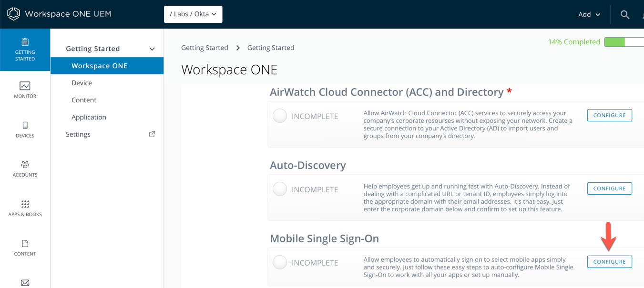Screen dimensions: 644x288
Task: Click the Workspace ONE UEM logo icon
Action: pos(13,14)
